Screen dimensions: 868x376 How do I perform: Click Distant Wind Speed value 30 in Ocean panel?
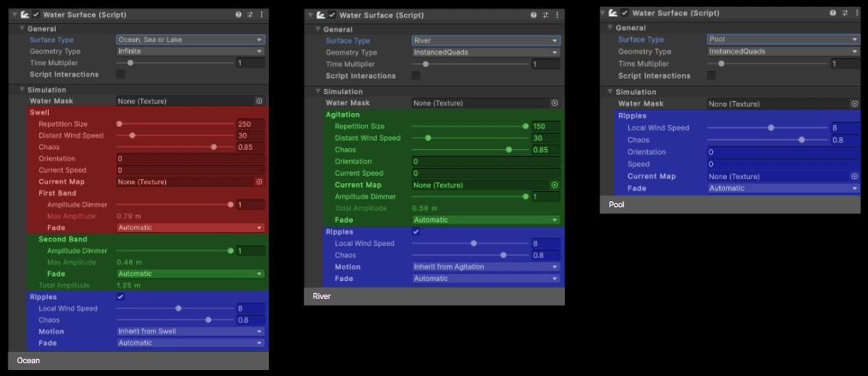[250, 135]
